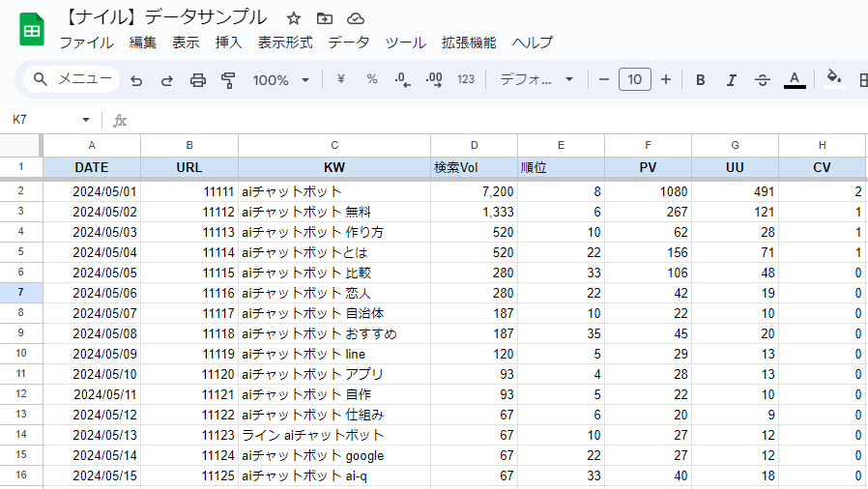Check cloud save status icon

[x=356, y=18]
